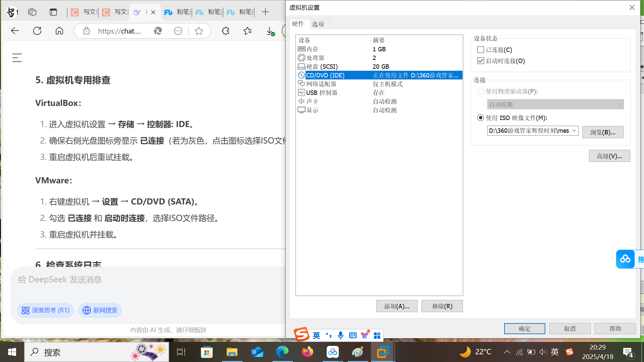Click the Sogou IME microphone icon
The height and width of the screenshot is (362, 644).
point(340,335)
